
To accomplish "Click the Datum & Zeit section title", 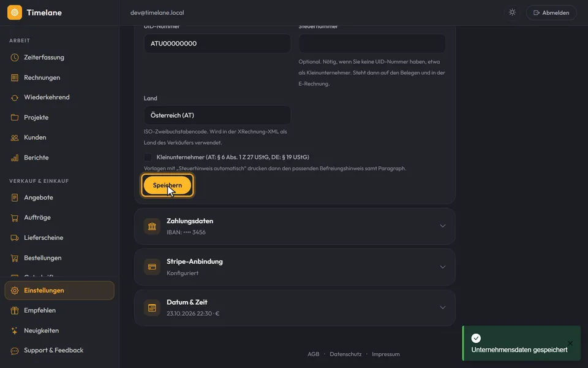I will click(187, 302).
